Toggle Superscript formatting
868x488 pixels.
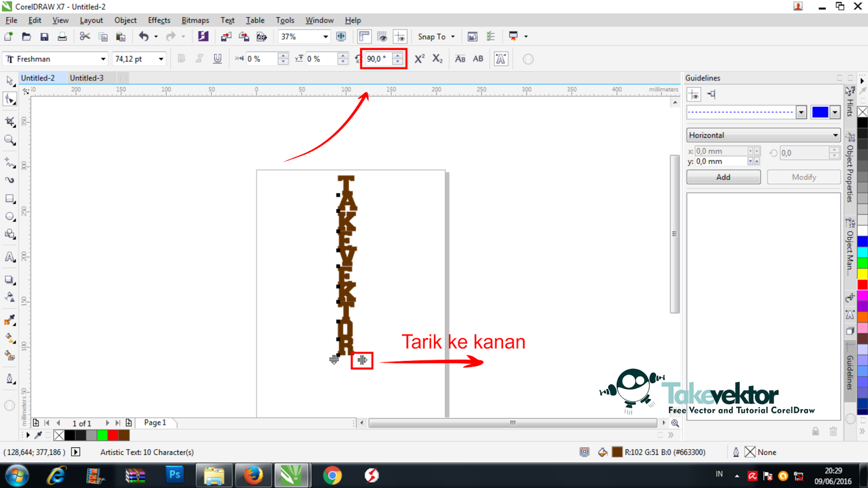[419, 59]
